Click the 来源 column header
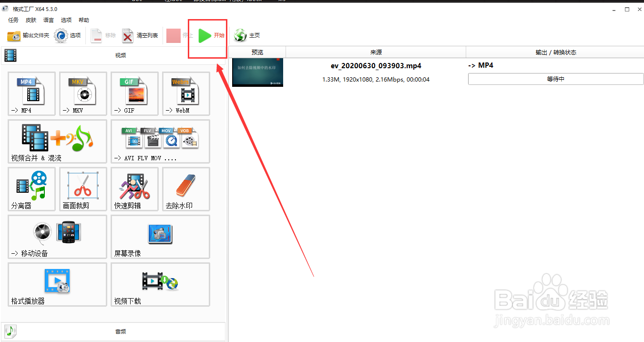 pyautogui.click(x=376, y=52)
